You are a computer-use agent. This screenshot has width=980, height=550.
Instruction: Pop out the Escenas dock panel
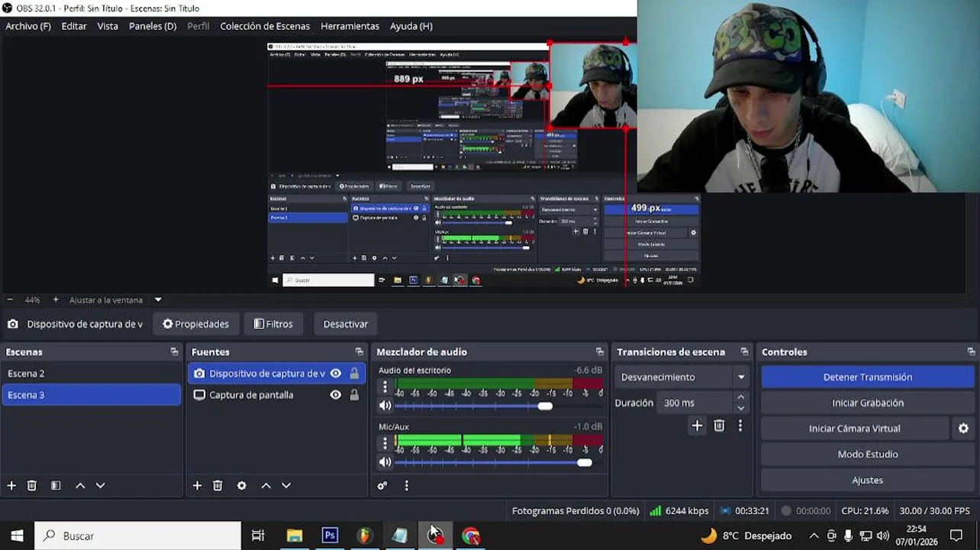click(x=174, y=352)
